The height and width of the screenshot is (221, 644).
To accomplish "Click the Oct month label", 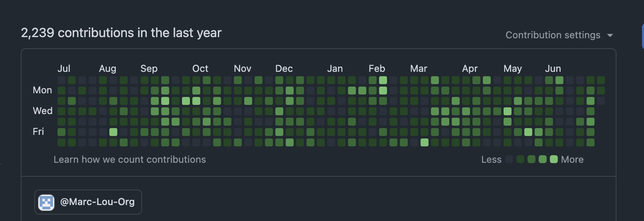I will (x=200, y=69).
